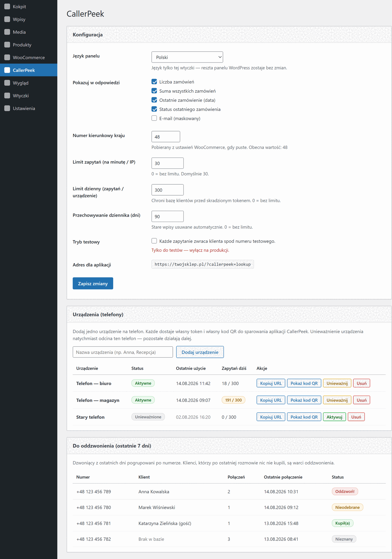
Task: Enable E-mail (maskowany) checkbox
Action: [x=154, y=118]
